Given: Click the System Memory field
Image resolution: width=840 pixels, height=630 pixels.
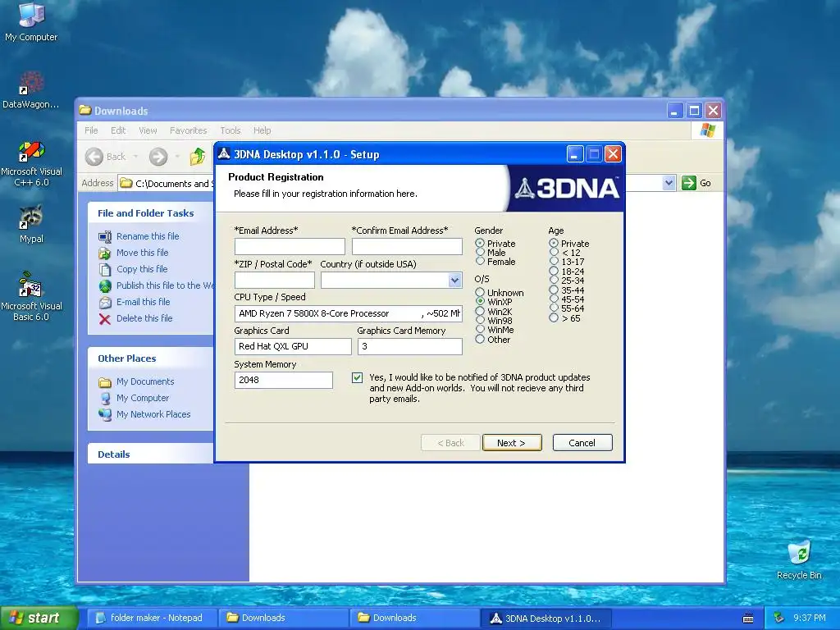Looking at the screenshot, I should coord(283,380).
